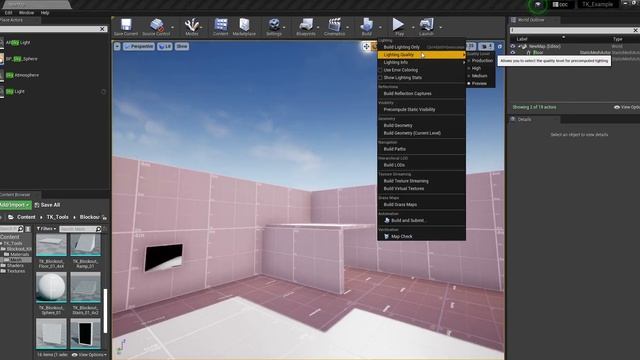Click the BP_Sky_Sphere actor icon
640x360 pixels.
2,59
